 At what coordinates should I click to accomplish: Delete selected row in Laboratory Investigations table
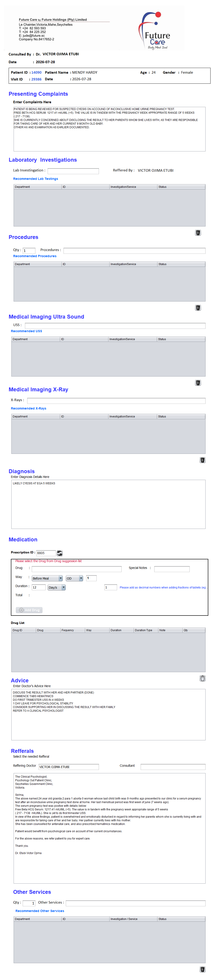[198, 233]
